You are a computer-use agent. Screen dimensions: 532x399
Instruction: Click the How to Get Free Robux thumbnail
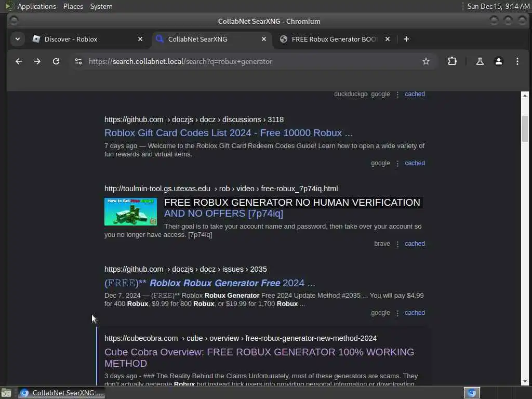point(130,212)
